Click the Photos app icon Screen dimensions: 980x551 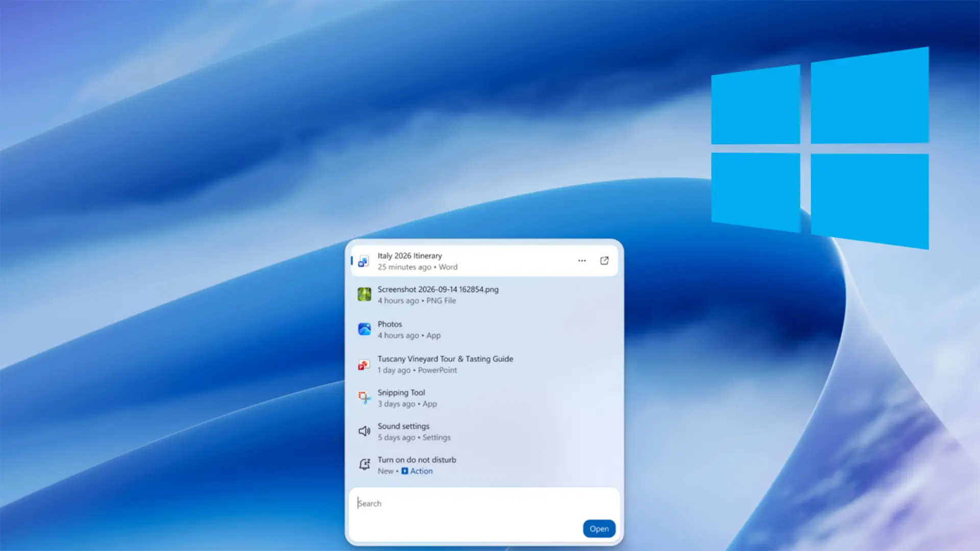pos(364,329)
